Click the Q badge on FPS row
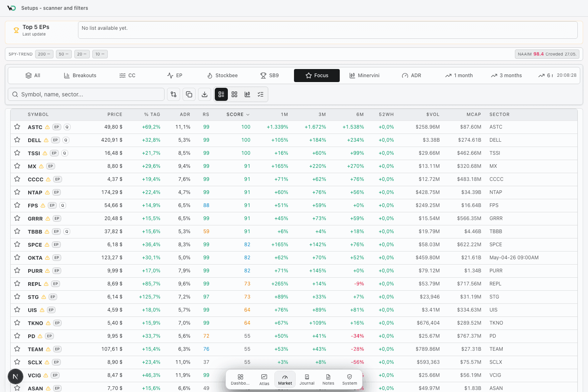588x392 pixels. click(62, 205)
